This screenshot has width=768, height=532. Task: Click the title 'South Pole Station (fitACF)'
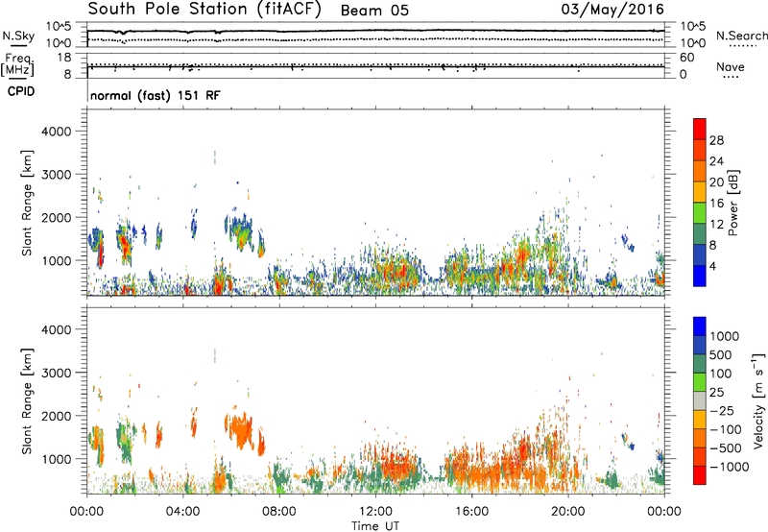[204, 10]
